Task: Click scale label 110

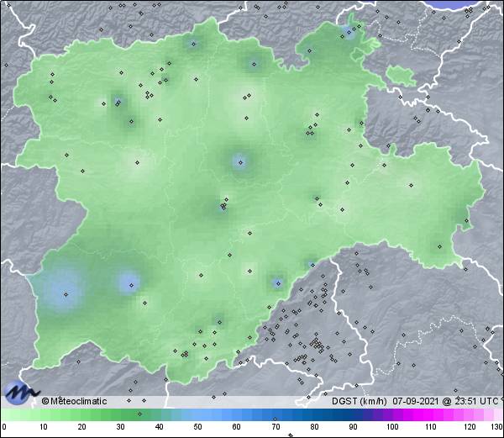Action: 431,427
